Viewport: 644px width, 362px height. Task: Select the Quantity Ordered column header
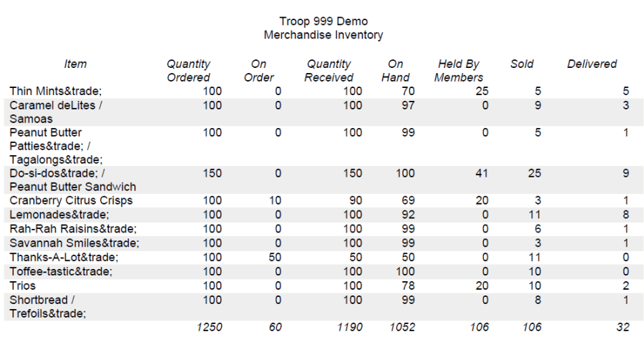[x=188, y=71]
